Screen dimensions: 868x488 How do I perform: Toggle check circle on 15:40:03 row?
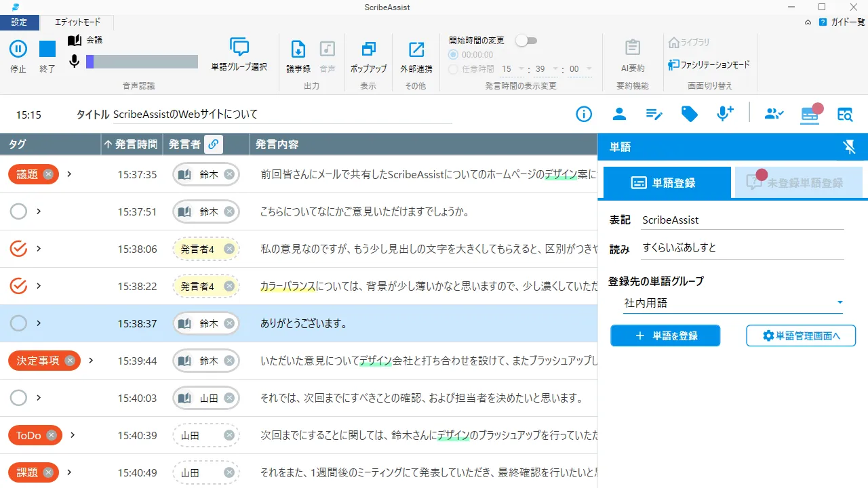click(x=19, y=398)
